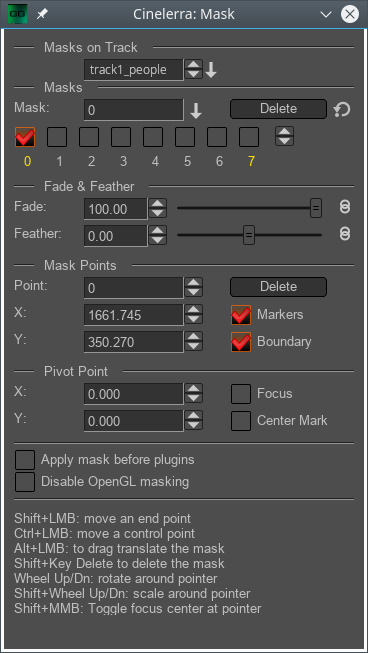
Task: Click down arrow next to track1_people field
Action: click(x=211, y=70)
